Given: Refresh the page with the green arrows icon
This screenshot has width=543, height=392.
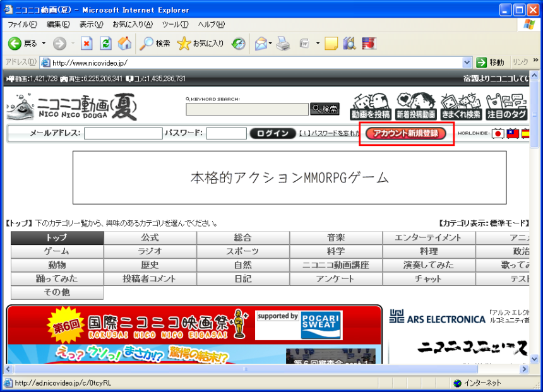Looking at the screenshot, I should point(105,44).
